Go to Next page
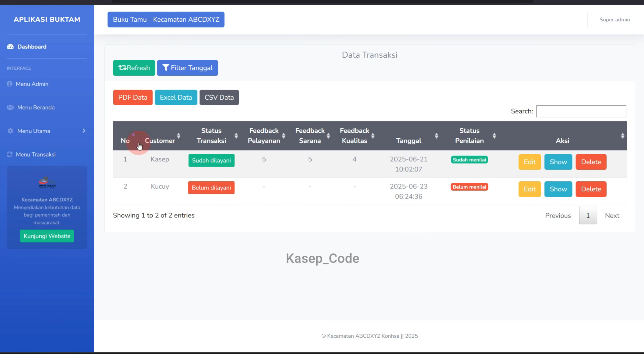This screenshot has height=354, width=644. (x=612, y=216)
